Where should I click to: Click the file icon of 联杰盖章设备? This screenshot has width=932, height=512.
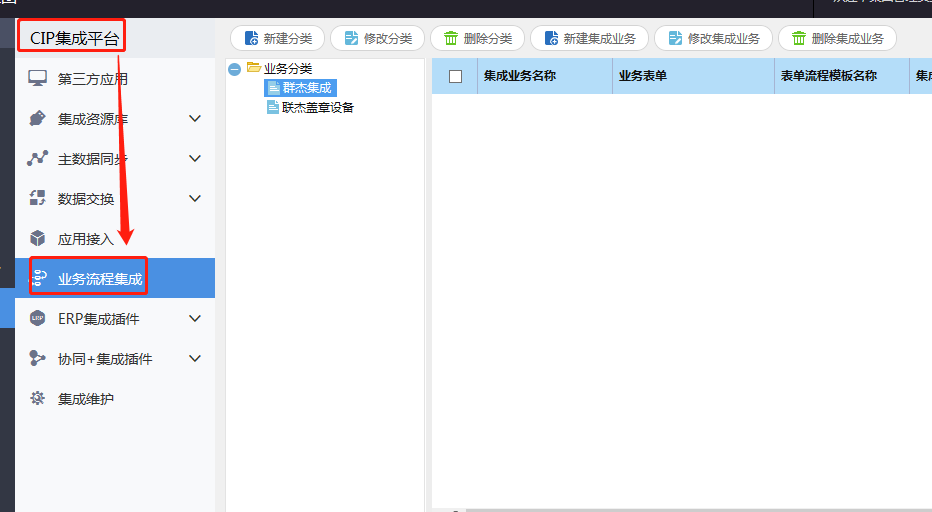pos(273,107)
